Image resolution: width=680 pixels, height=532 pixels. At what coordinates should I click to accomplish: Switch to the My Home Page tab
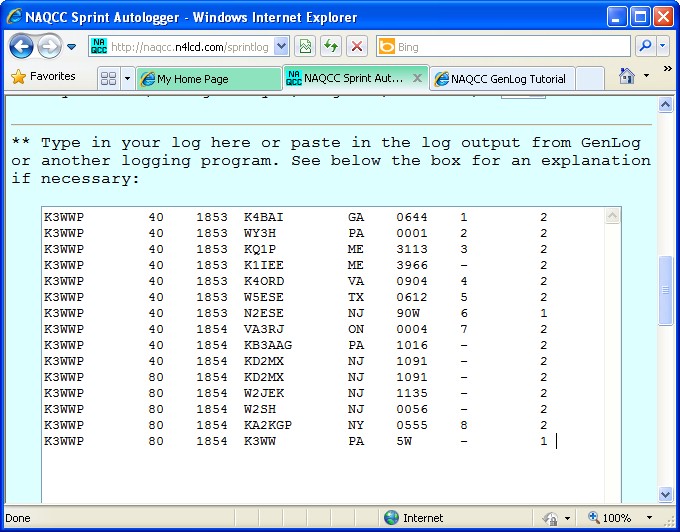point(208,79)
